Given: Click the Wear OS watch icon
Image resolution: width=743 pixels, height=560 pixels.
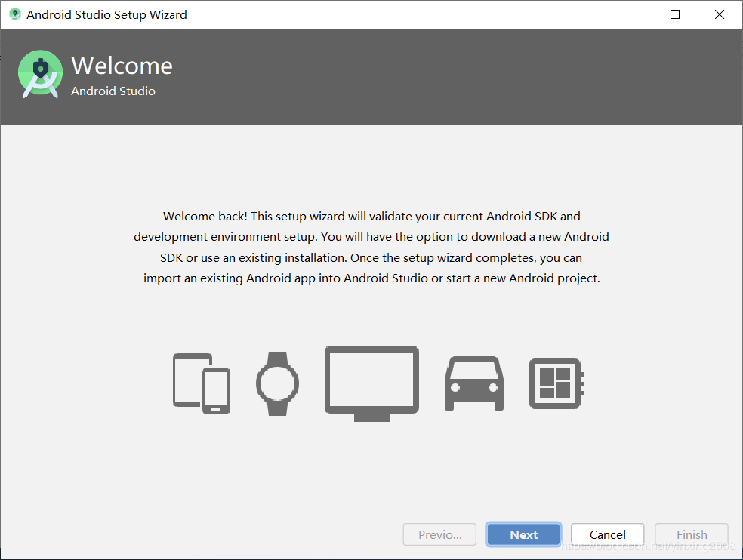Looking at the screenshot, I should (278, 383).
